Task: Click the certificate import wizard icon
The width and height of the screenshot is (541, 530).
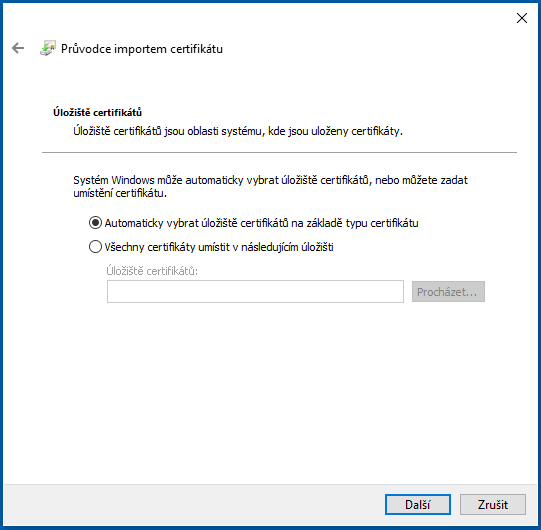Action: tap(48, 48)
